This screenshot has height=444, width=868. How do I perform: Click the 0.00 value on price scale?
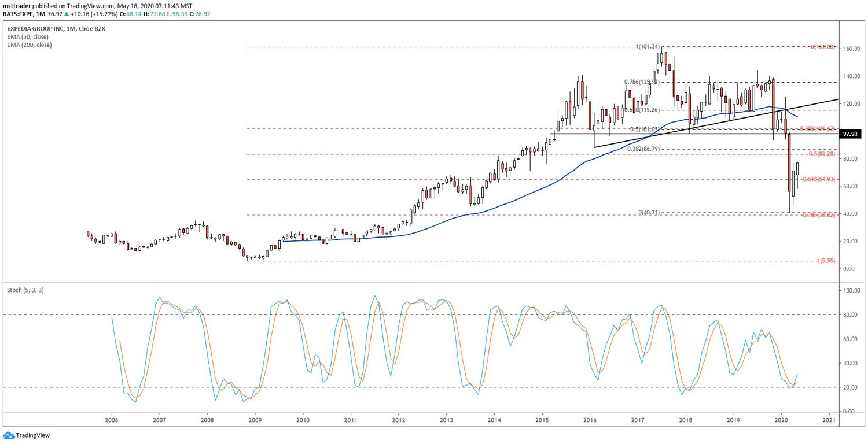(849, 269)
